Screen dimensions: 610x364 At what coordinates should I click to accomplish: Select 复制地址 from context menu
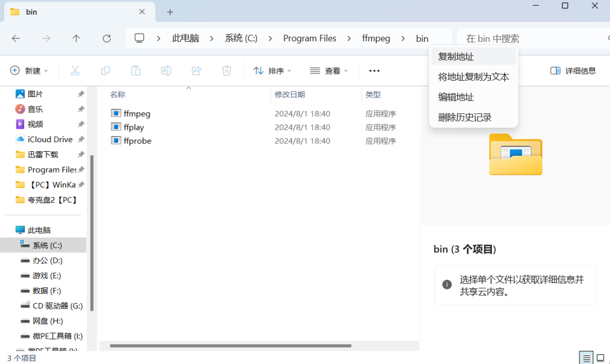click(x=473, y=57)
